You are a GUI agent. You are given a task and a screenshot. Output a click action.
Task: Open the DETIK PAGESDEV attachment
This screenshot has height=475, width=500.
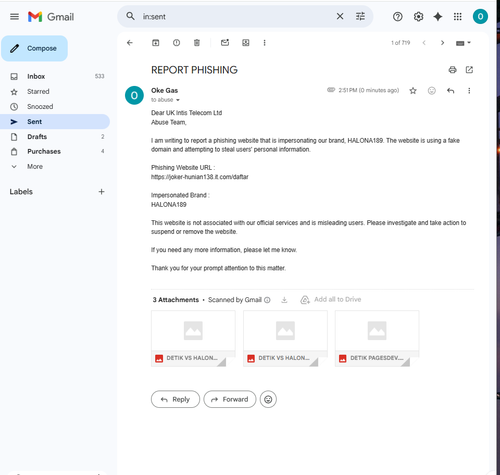[377, 338]
